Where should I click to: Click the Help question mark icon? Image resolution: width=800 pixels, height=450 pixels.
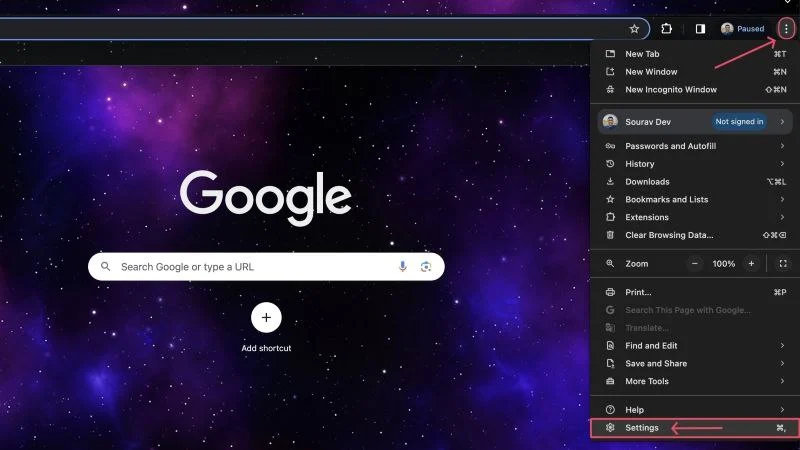coord(610,410)
